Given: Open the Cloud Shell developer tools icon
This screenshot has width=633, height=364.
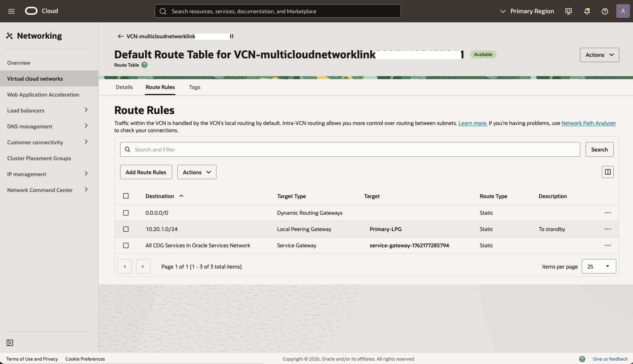Looking at the screenshot, I should point(569,11).
